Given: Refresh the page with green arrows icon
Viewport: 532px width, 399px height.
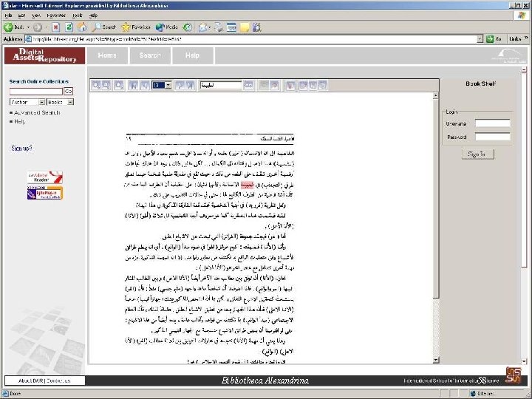Looking at the screenshot, I should click(x=69, y=27).
